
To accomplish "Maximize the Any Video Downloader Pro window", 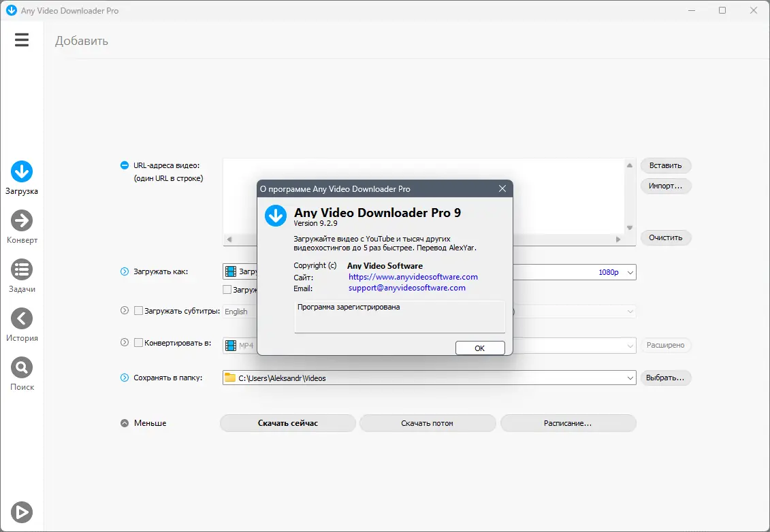I will click(722, 10).
